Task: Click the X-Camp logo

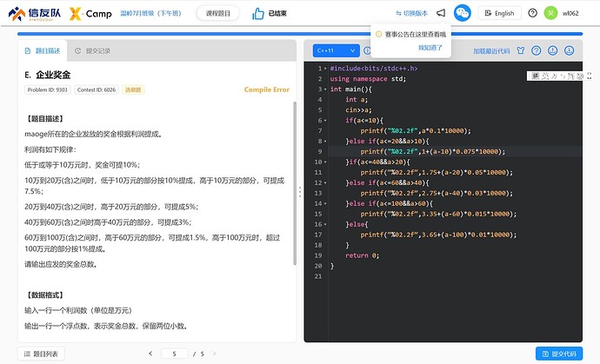Action: coord(90,13)
